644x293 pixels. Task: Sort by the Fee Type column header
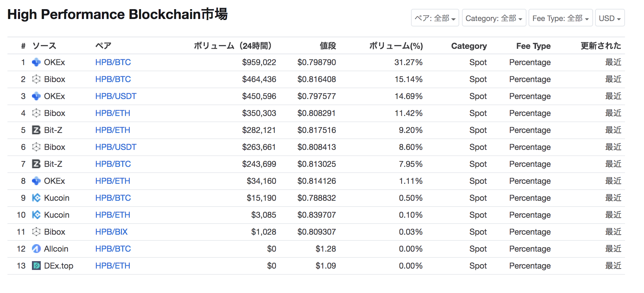tap(533, 46)
